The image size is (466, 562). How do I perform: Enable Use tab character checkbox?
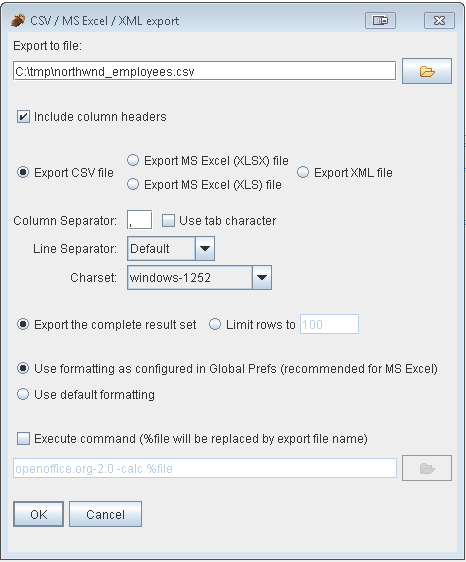(x=168, y=220)
